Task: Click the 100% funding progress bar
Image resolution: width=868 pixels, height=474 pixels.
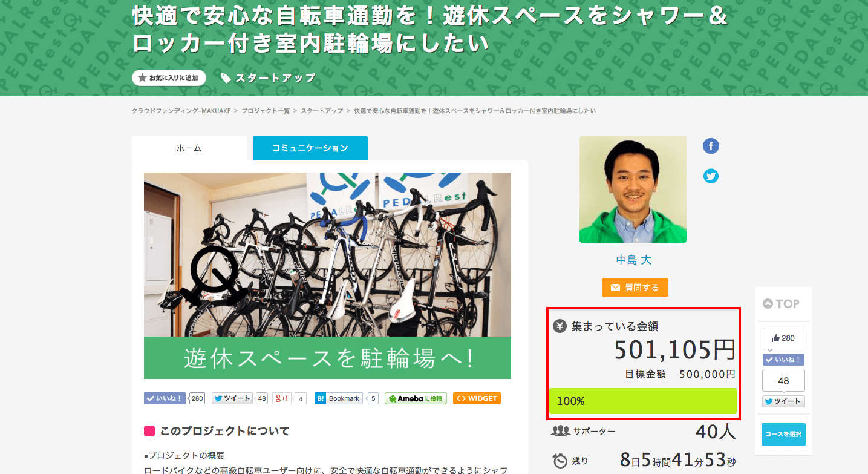Action: 642,401
